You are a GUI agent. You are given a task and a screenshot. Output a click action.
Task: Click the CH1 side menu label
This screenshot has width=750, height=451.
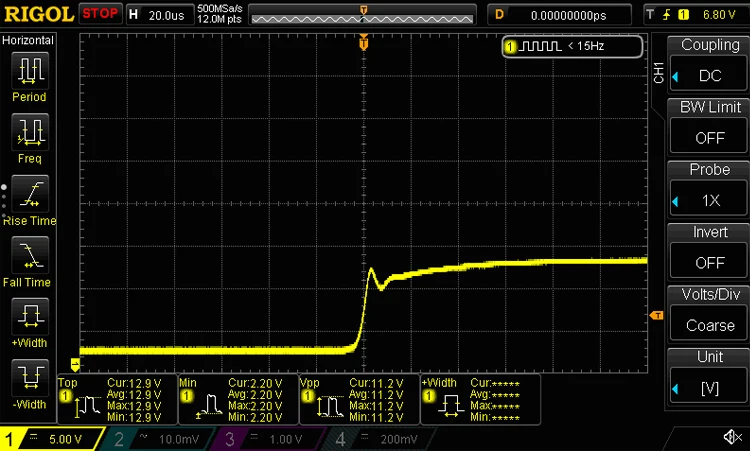click(659, 73)
